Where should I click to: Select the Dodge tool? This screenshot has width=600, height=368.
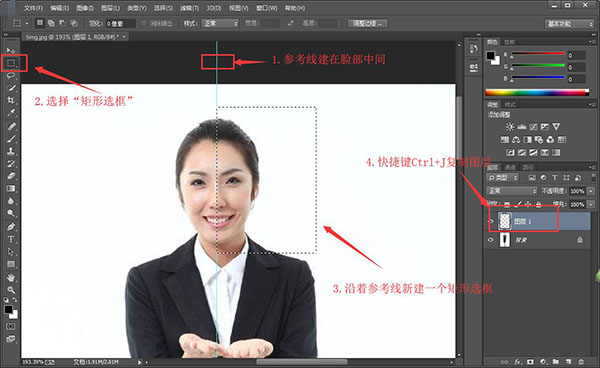click(11, 213)
